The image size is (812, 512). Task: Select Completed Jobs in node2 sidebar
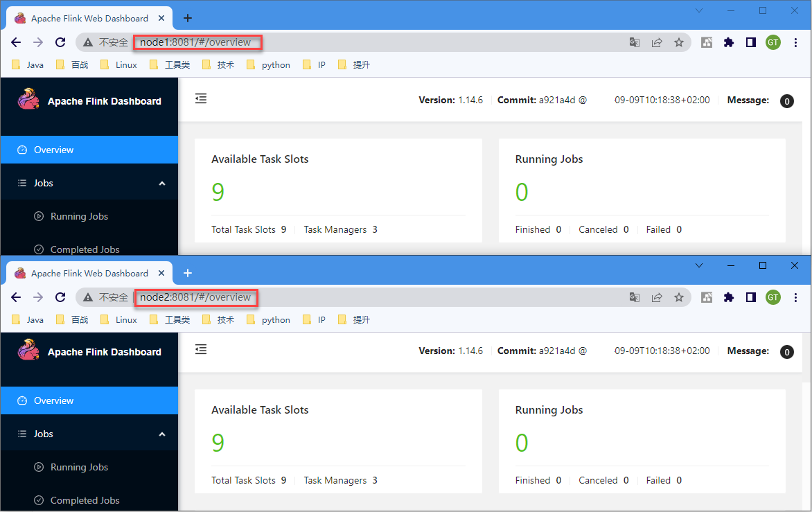[85, 500]
